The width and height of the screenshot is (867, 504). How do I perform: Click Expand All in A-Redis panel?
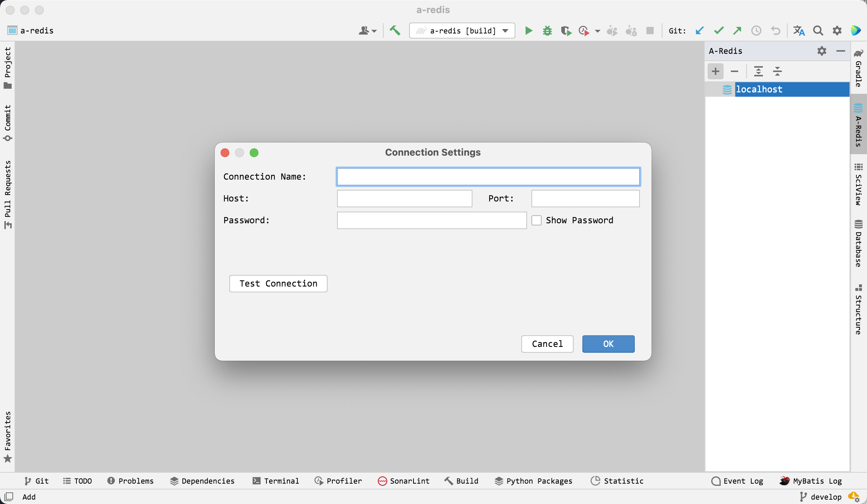point(758,71)
